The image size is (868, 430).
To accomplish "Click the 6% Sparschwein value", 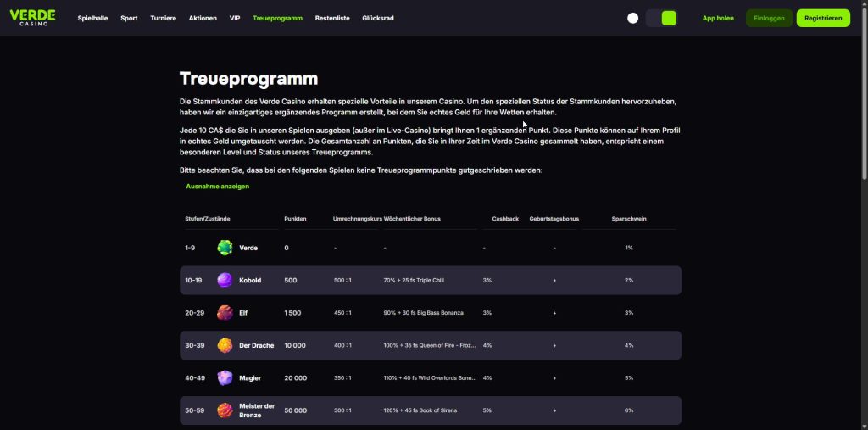I will (629, 410).
